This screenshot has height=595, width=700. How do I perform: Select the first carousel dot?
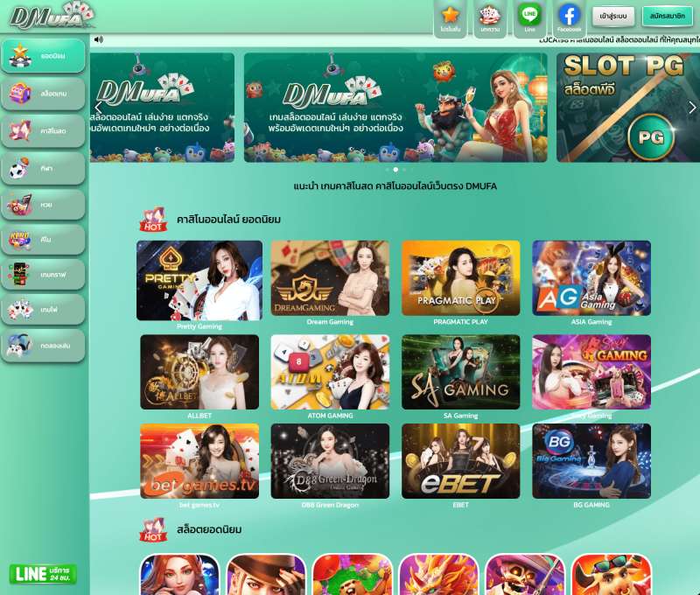point(387,170)
